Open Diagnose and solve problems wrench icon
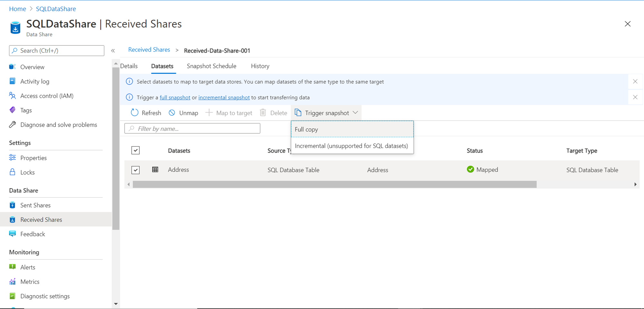644x309 pixels. pyautogui.click(x=13, y=125)
